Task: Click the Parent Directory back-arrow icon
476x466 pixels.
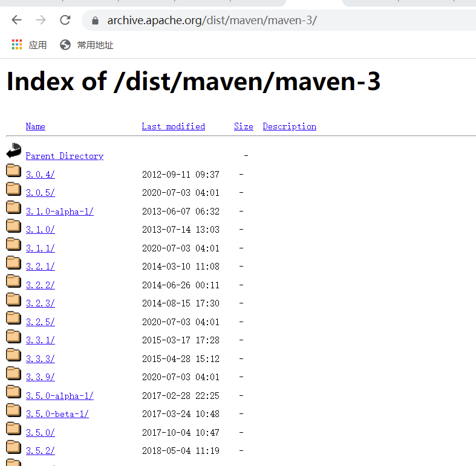Action: point(14,150)
